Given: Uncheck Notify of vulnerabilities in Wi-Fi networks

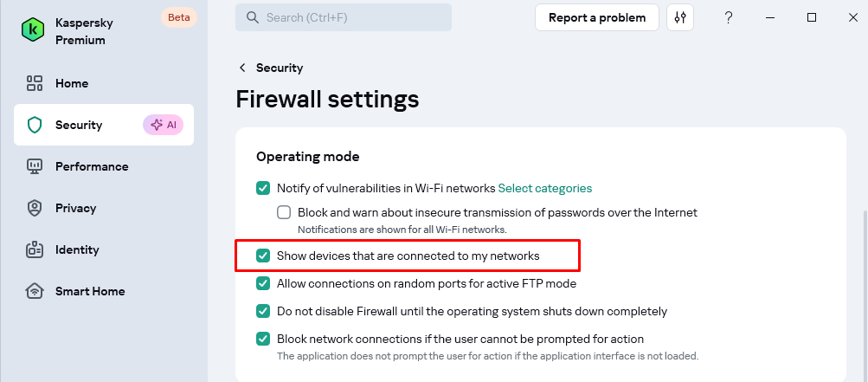Looking at the screenshot, I should [x=263, y=188].
